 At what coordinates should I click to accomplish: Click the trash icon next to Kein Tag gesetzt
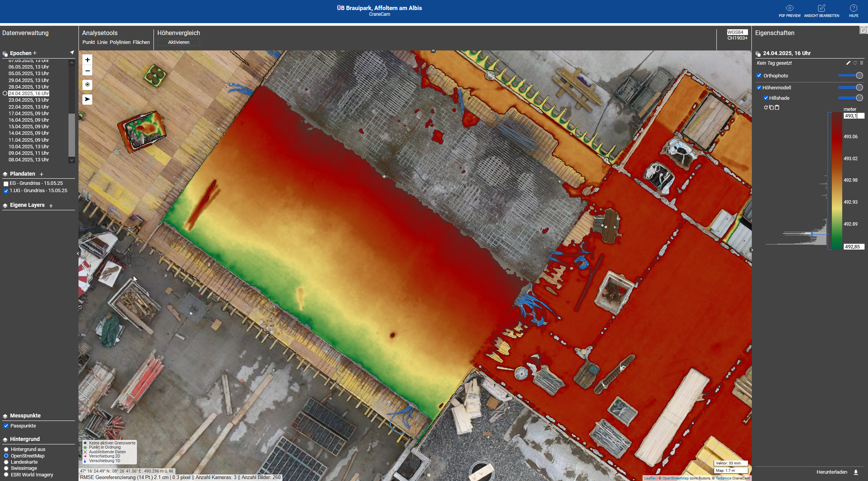click(x=862, y=63)
